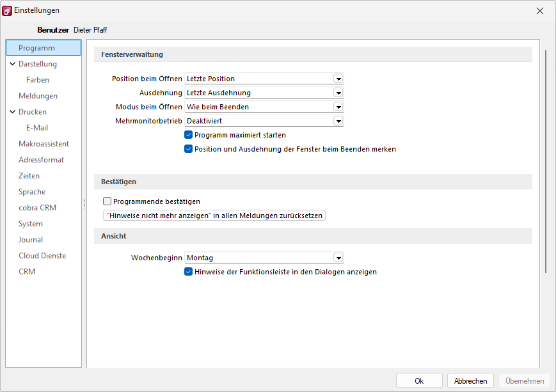
Task: Collapse the Darstellung tree node
Action: click(x=13, y=64)
